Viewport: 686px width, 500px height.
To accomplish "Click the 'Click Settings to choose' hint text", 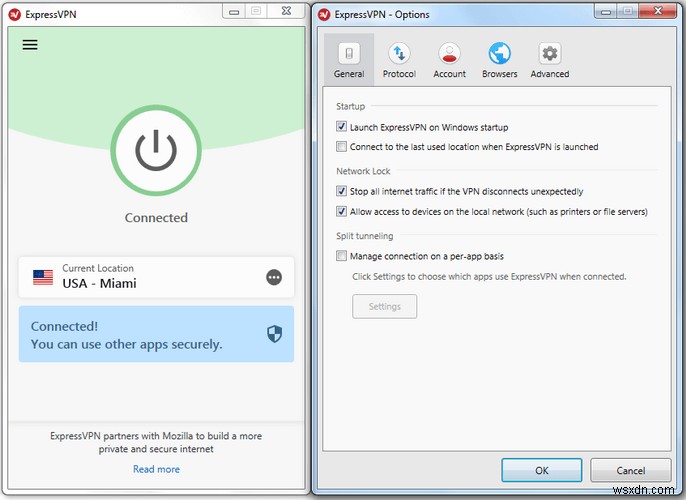I will click(489, 276).
